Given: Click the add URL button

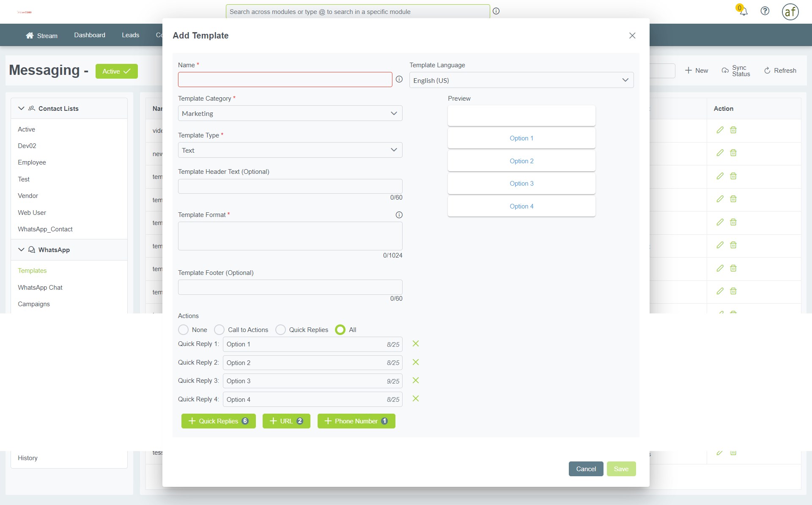Looking at the screenshot, I should 286,421.
